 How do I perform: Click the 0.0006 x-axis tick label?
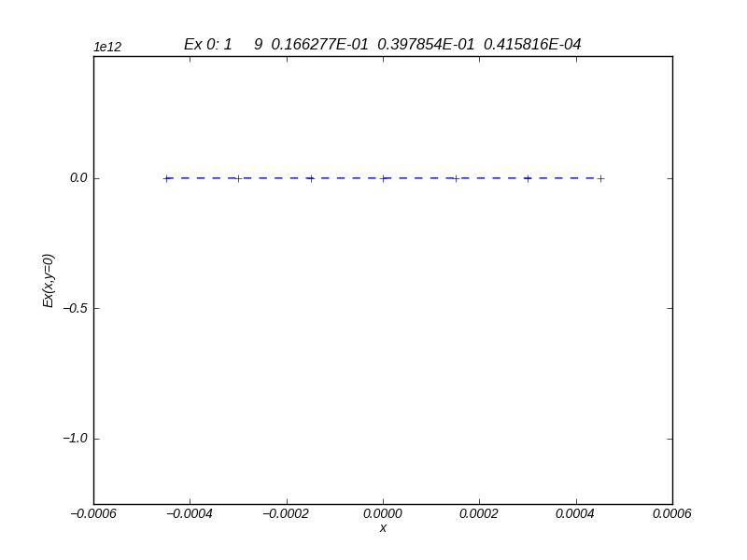(672, 513)
